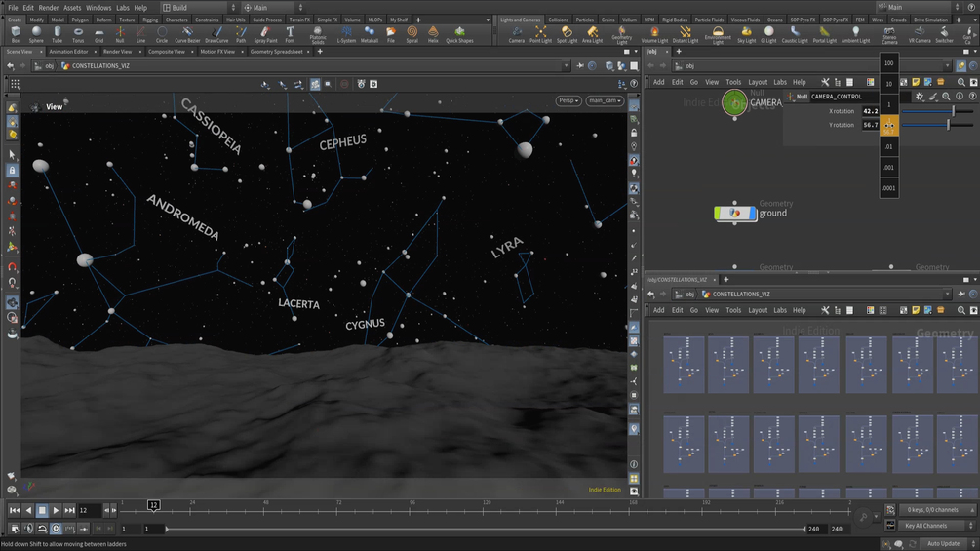Open the Rigid Bodies shelf tab
The image size is (980, 551).
coord(675,20)
